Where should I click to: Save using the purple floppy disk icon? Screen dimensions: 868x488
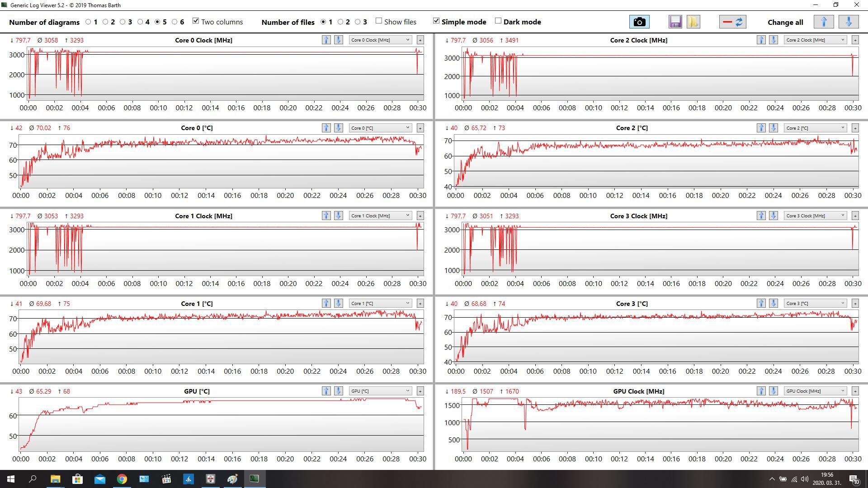pos(675,22)
